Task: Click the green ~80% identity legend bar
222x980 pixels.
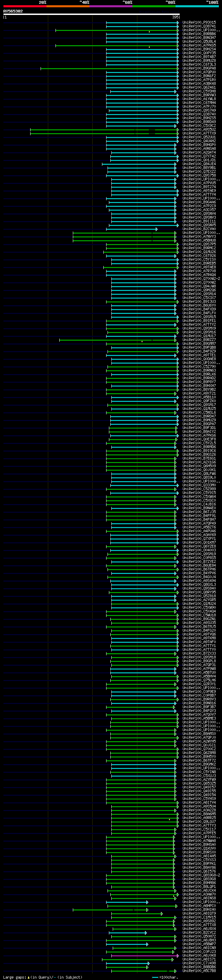Action: [x=154, y=6]
